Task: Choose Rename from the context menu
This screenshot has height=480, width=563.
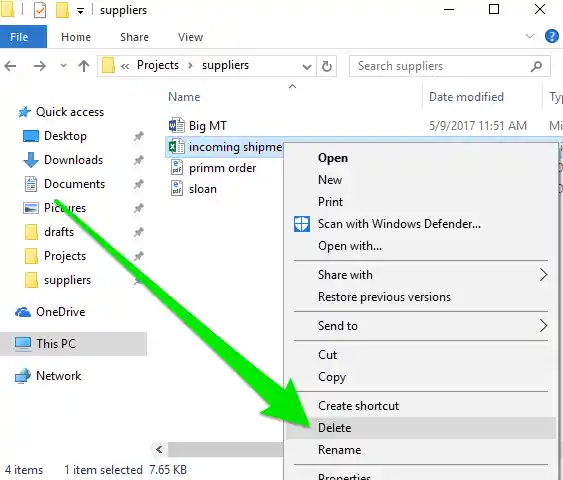Action: pyautogui.click(x=339, y=450)
